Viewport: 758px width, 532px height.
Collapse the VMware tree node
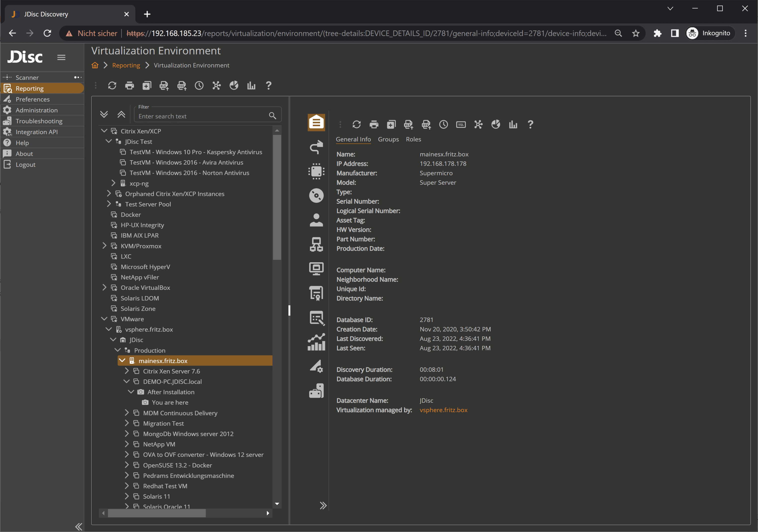pyautogui.click(x=104, y=319)
